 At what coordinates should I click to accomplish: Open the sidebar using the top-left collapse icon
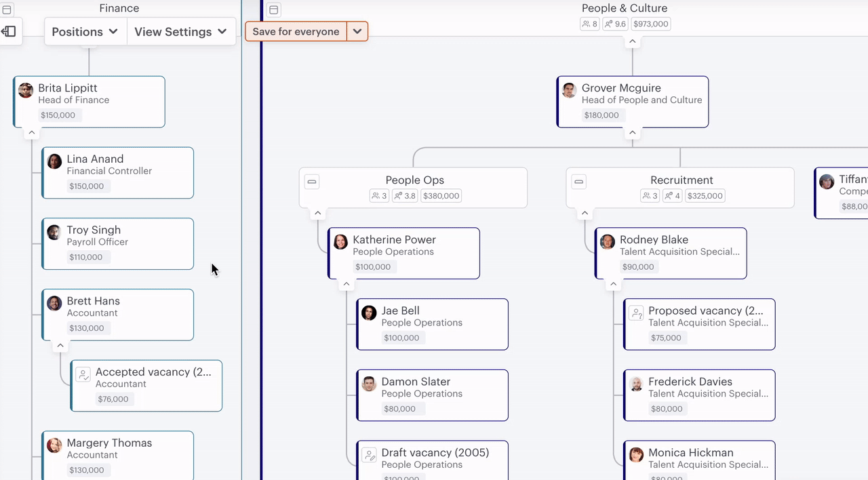point(9,31)
